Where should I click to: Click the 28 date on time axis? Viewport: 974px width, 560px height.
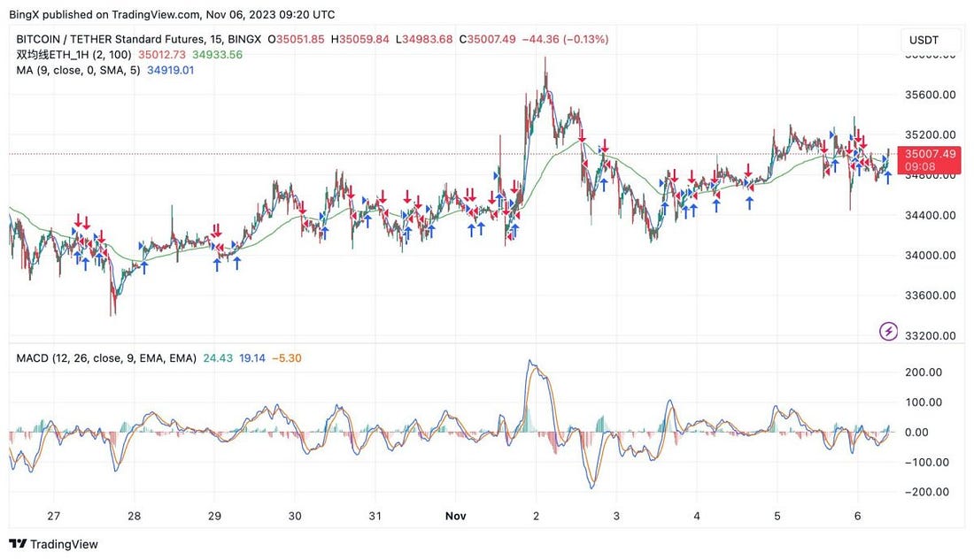point(135,516)
